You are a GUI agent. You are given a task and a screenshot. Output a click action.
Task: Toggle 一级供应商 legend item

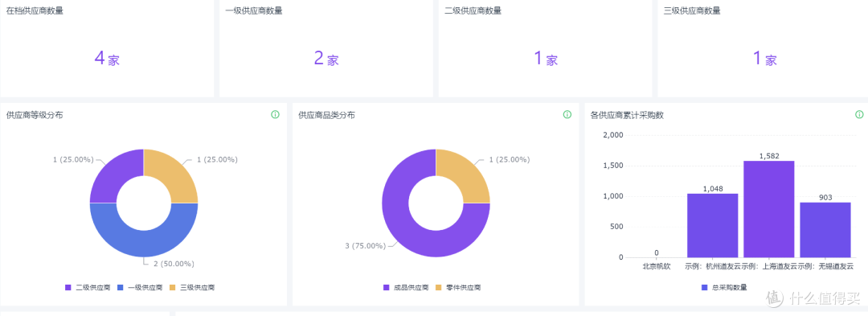click(x=140, y=287)
